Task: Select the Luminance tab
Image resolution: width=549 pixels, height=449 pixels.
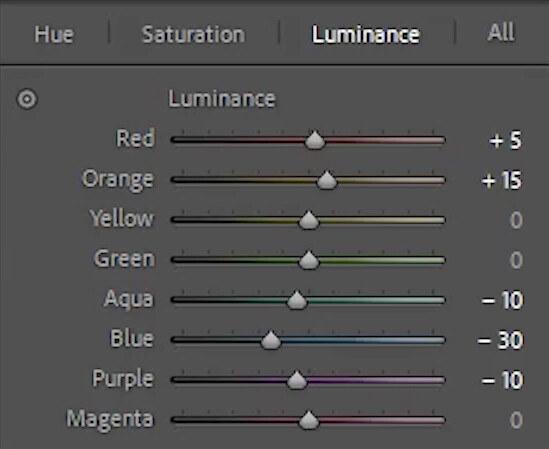Action: [x=366, y=34]
